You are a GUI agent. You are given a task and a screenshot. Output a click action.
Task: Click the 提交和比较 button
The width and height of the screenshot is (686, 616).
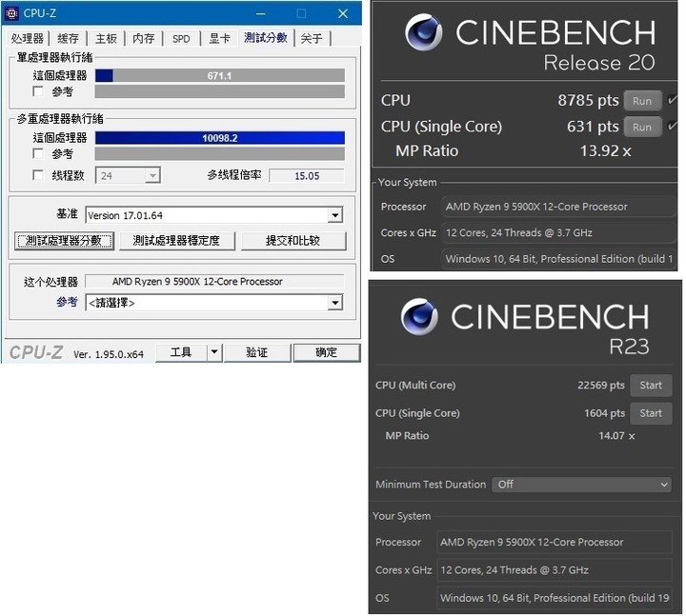point(293,241)
